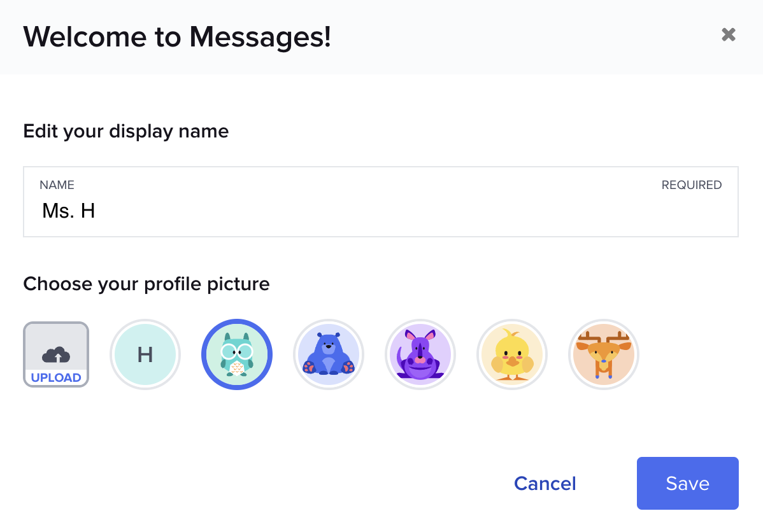
Task: Deselect the owl by choosing the initial avatar
Action: click(145, 354)
